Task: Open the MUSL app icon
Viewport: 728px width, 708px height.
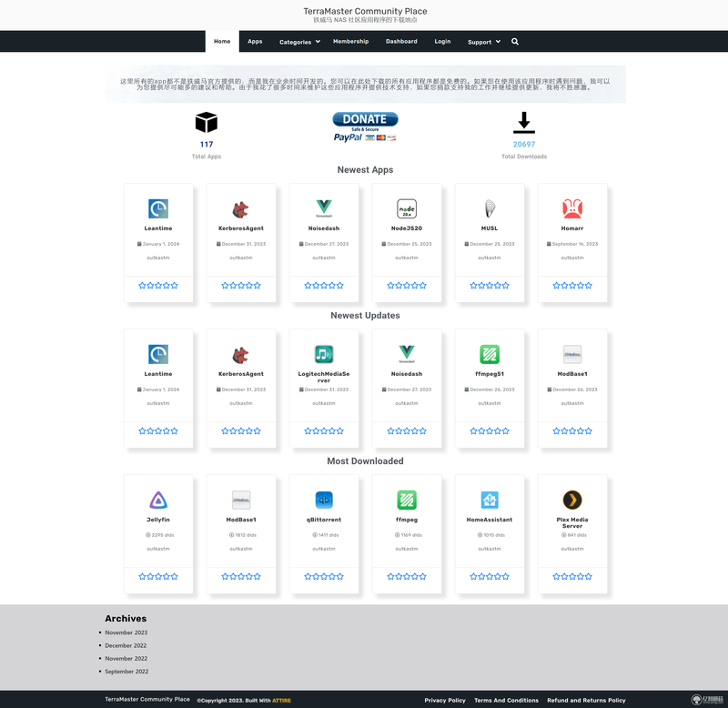Action: (490, 209)
